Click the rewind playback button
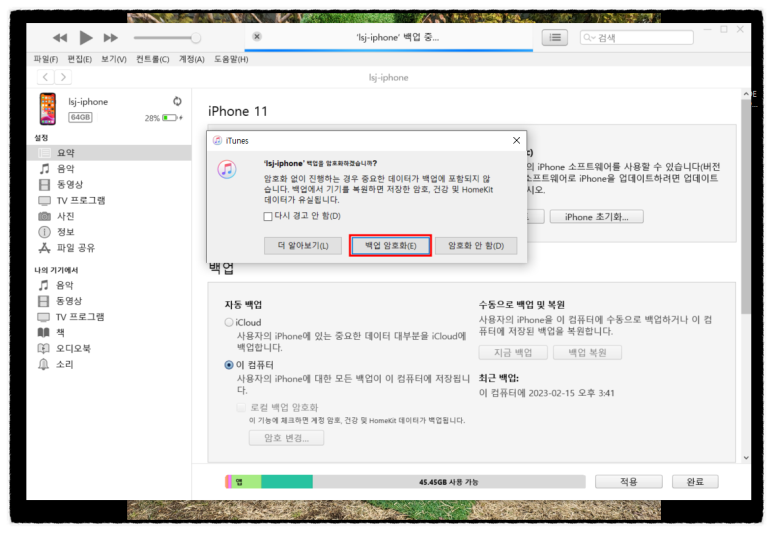The width and height of the screenshot is (773, 533). coord(60,37)
